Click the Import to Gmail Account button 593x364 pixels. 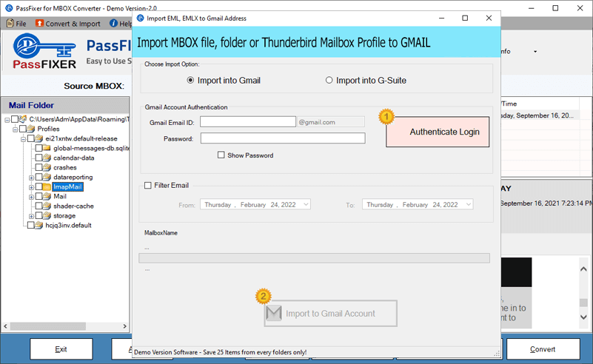tap(330, 314)
